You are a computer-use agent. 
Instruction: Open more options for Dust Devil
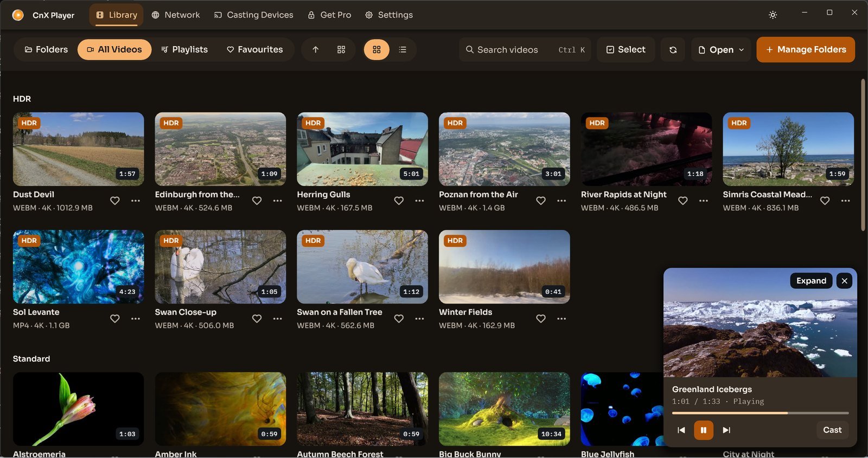[x=136, y=201]
